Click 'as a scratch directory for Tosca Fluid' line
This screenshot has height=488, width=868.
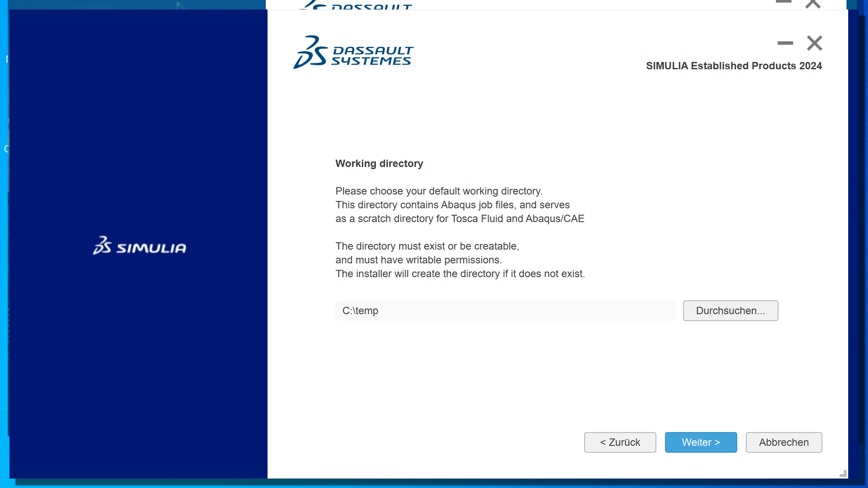pyautogui.click(x=460, y=219)
